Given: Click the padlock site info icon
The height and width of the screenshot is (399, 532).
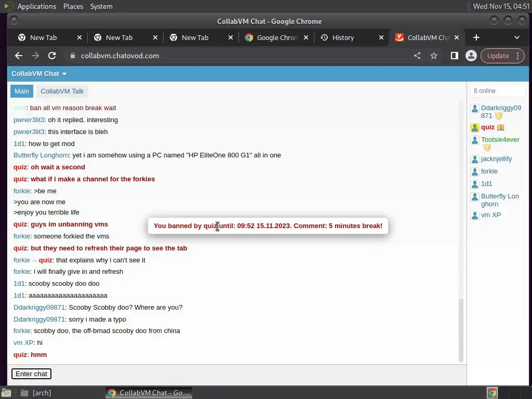Looking at the screenshot, I should pos(73,56).
